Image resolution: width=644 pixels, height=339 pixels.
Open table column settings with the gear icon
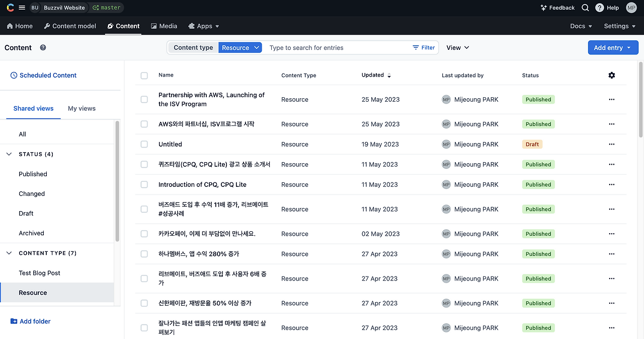point(612,75)
